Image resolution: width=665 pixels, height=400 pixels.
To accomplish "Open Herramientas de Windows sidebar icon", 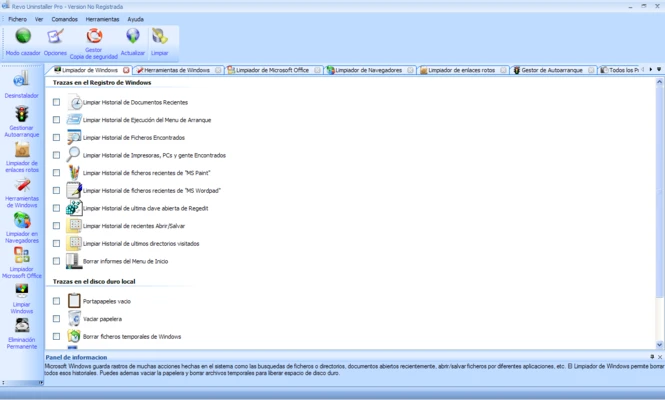I will pyautogui.click(x=22, y=185).
